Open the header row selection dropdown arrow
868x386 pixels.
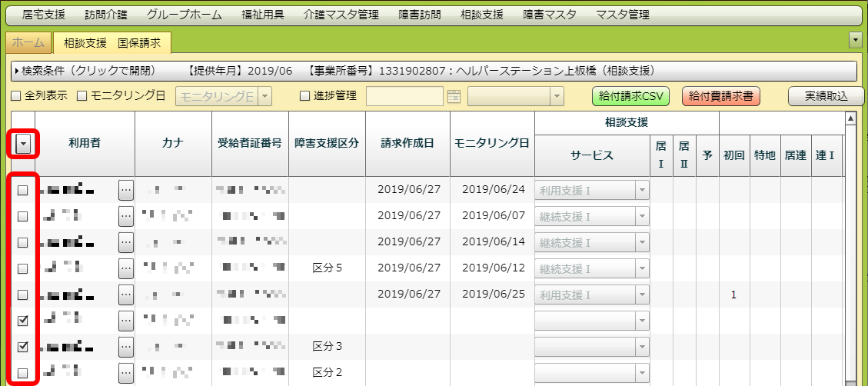23,144
